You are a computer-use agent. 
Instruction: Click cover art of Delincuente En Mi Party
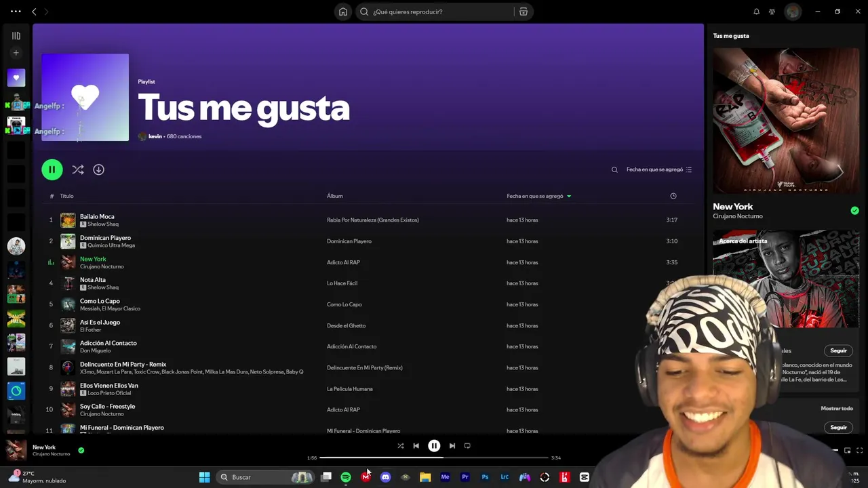coord(68,367)
